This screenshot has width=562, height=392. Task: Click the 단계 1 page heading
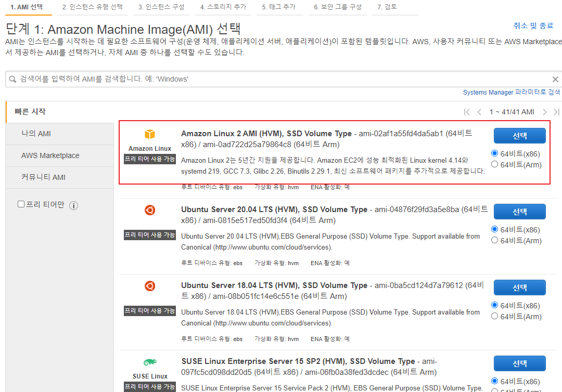point(123,29)
